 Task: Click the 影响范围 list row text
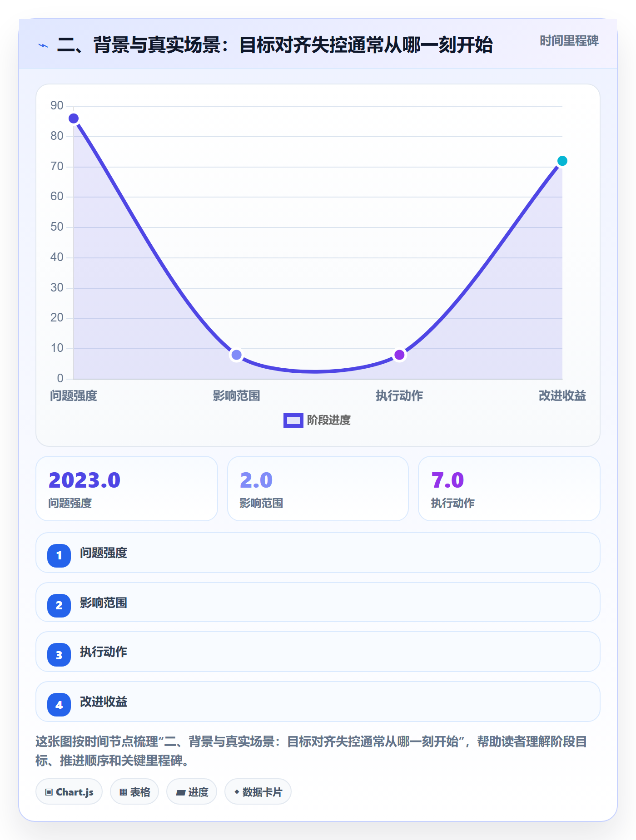104,603
